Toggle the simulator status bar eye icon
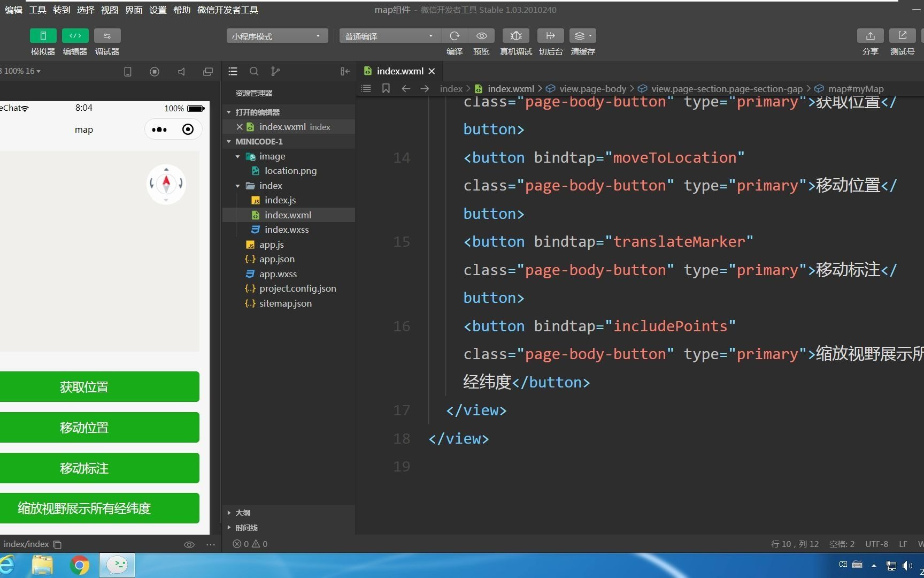Screen dimensions: 924x578 [189, 545]
